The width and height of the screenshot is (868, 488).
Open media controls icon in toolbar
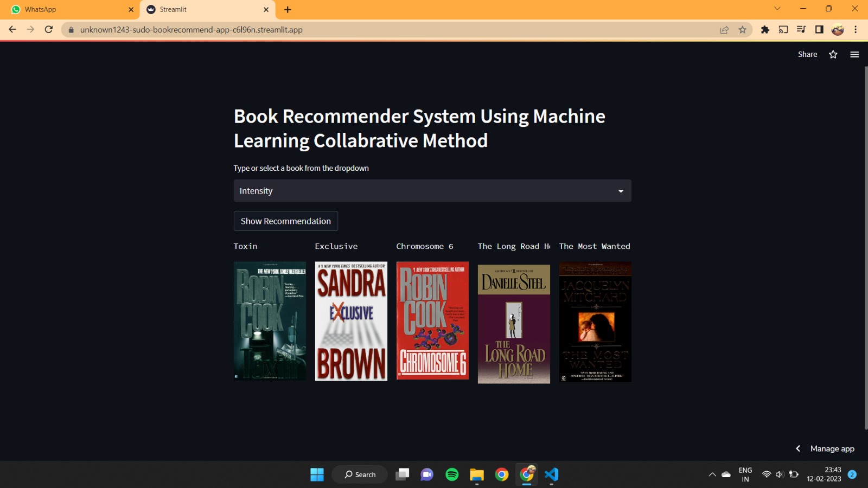tap(801, 30)
